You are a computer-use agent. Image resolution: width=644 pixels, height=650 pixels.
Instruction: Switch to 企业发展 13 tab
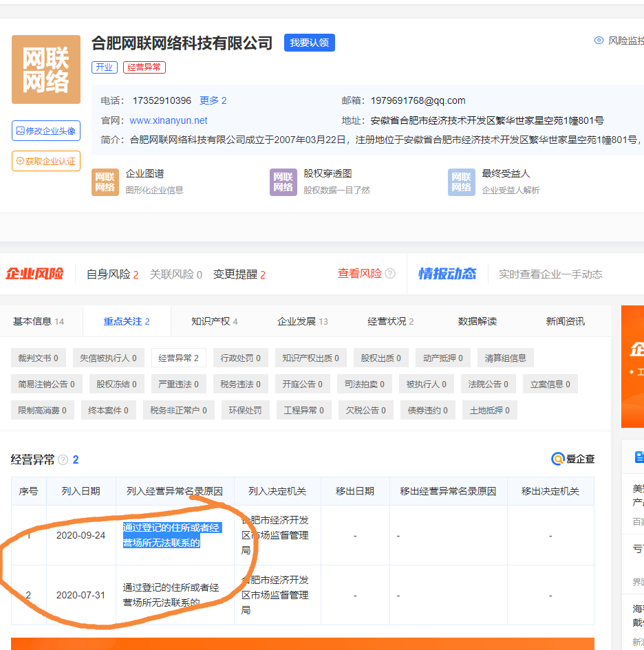(x=302, y=322)
